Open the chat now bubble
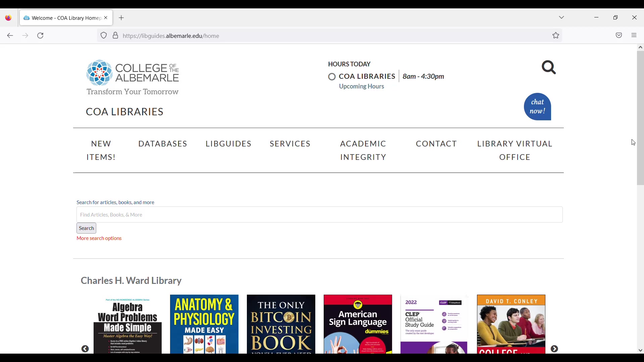Viewport: 644px width, 362px height. click(x=538, y=107)
